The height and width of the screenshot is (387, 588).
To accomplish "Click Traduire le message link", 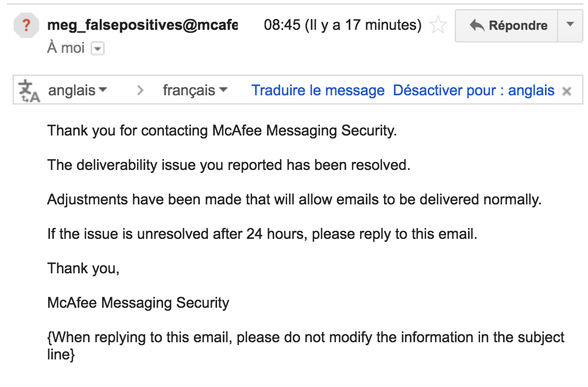I will pos(318,90).
